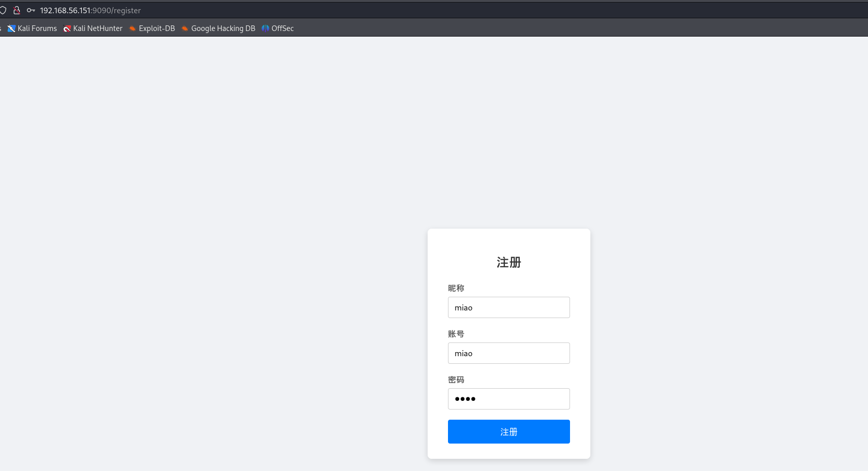Click the key saved-password icon
This screenshot has height=471, width=868.
31,10
